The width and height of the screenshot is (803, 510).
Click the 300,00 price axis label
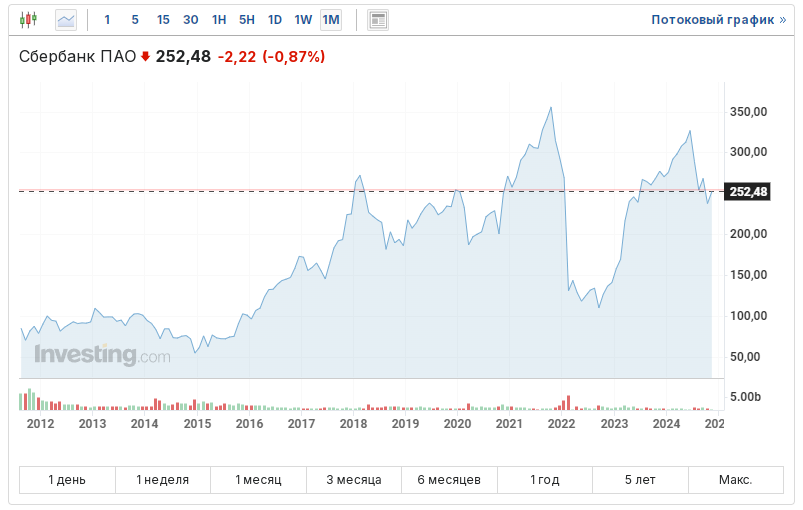[748, 152]
